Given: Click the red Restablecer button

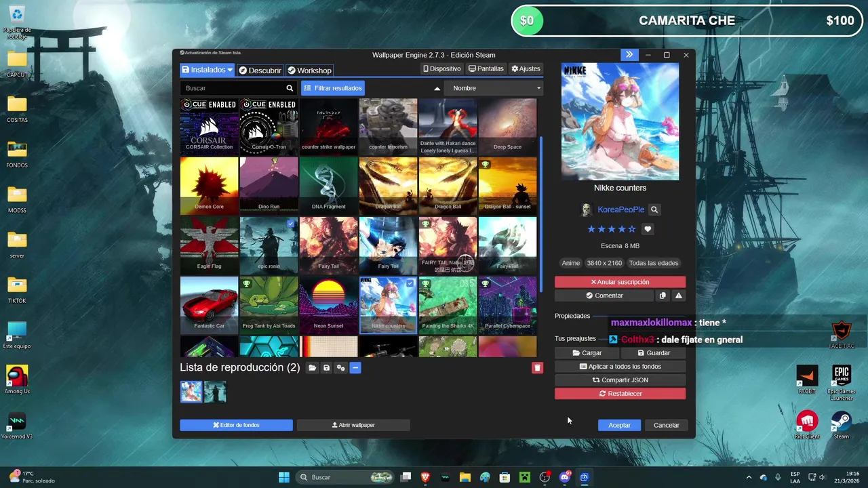Looking at the screenshot, I should coord(620,394).
